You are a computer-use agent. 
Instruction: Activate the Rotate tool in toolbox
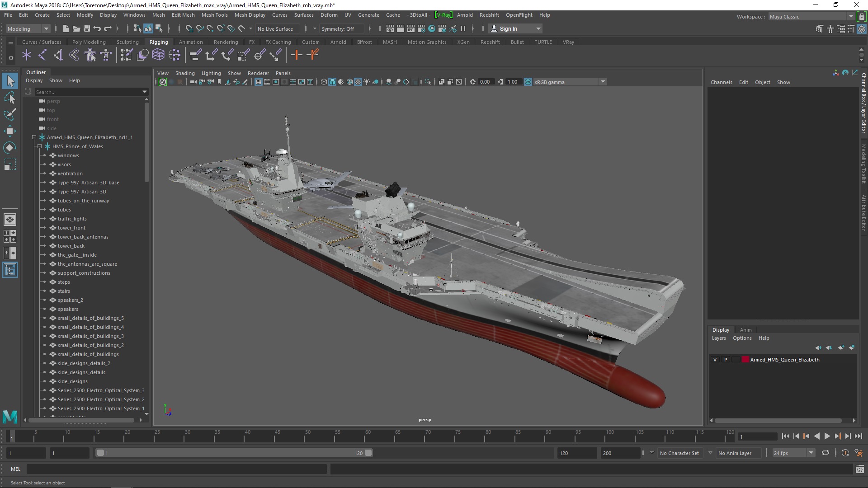10,148
